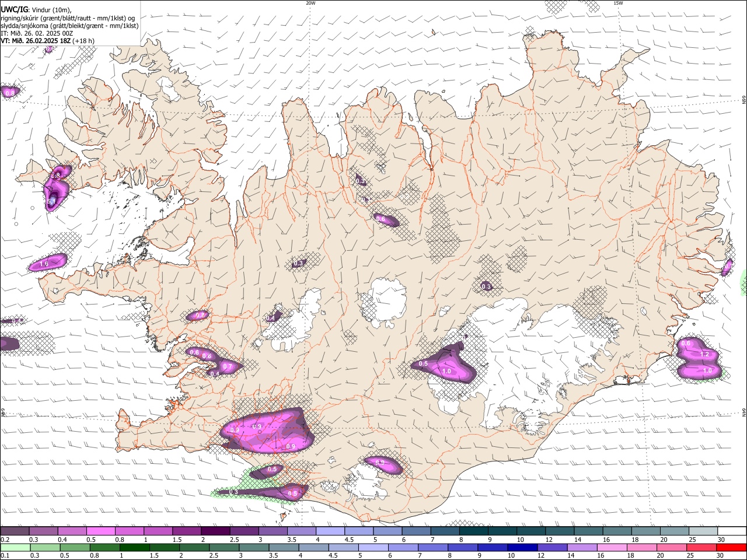Click the bottom-row legend swatch starting at 4
This screenshot has width=747, height=560.
313,547
